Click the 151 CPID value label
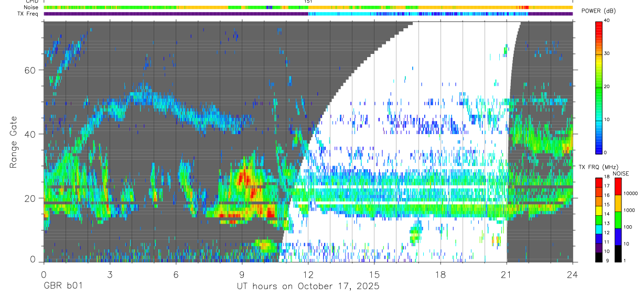Screen dimensions: 644x297 [308, 2]
